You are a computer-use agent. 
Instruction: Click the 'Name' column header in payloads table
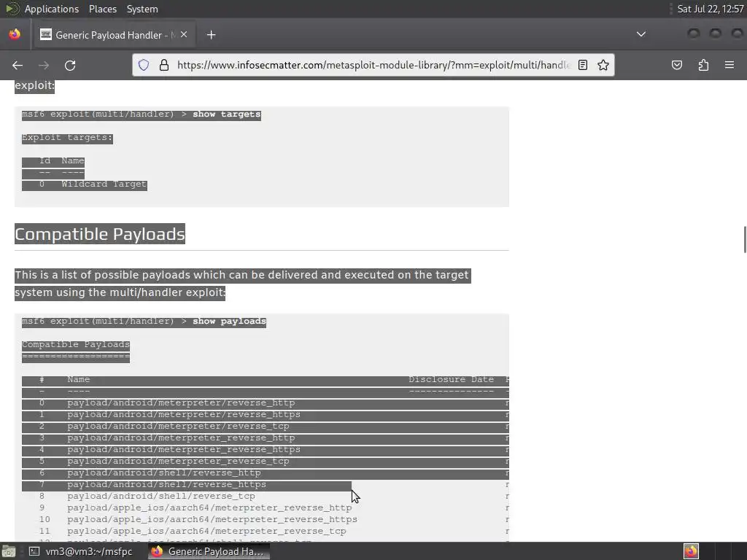[79, 379]
